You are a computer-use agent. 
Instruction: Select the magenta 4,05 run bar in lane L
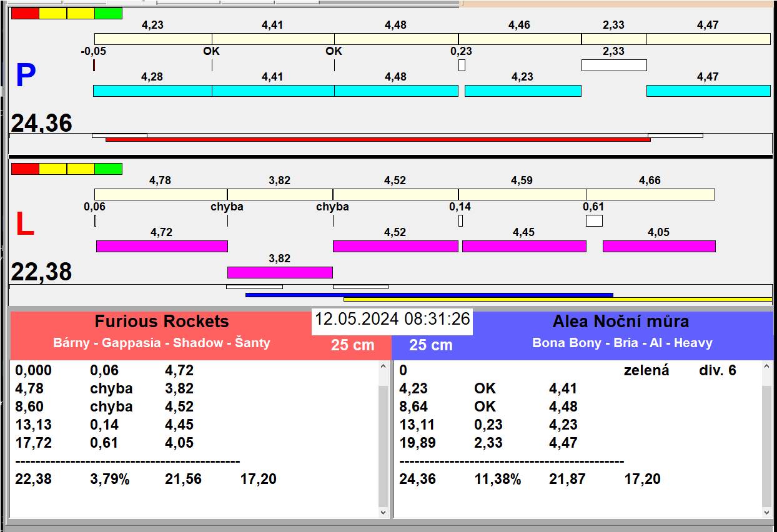659,246
